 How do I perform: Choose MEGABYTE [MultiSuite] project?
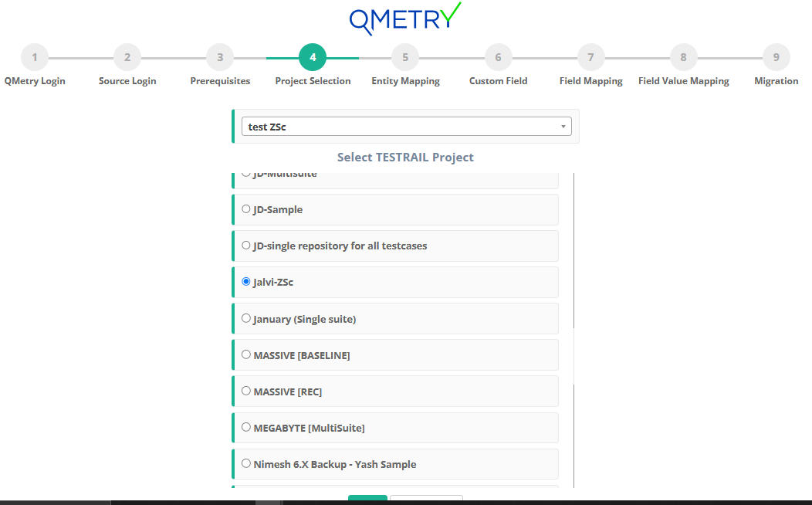pyautogui.click(x=246, y=427)
